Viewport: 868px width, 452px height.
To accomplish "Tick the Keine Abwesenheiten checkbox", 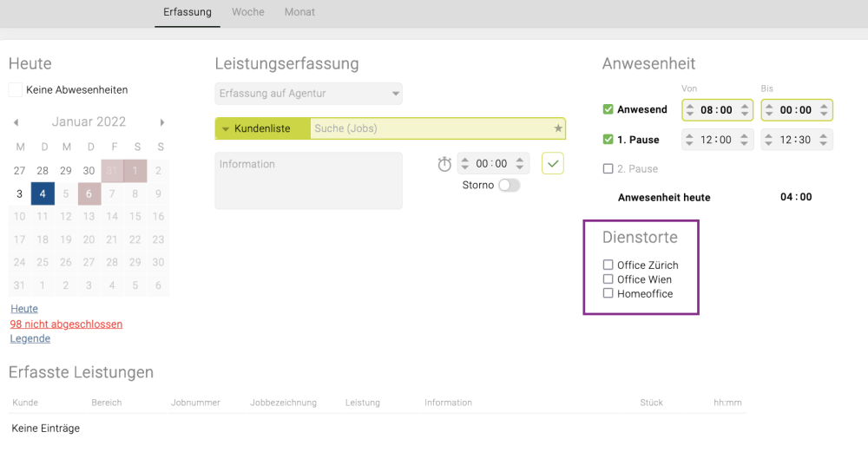I will tap(15, 89).
